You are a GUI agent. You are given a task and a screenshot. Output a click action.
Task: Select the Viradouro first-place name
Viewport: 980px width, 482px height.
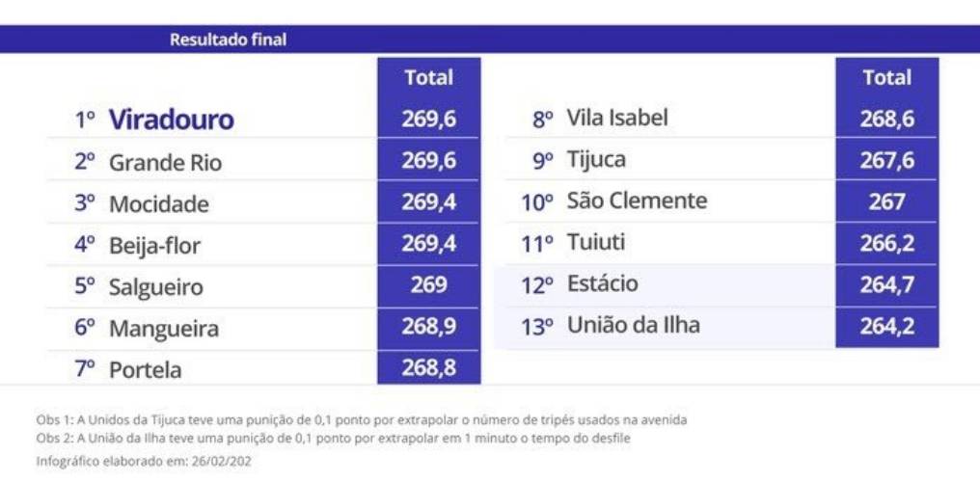[171, 120]
